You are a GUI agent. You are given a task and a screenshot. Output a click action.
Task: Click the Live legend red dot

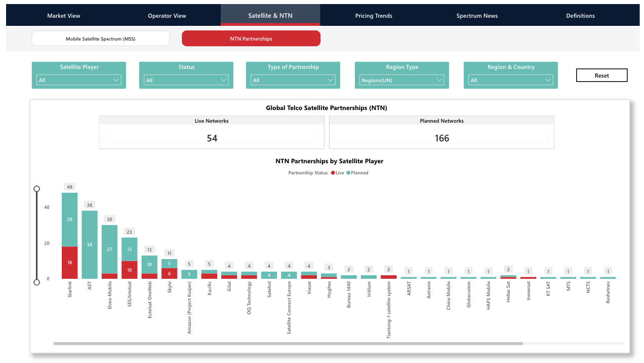tap(333, 173)
